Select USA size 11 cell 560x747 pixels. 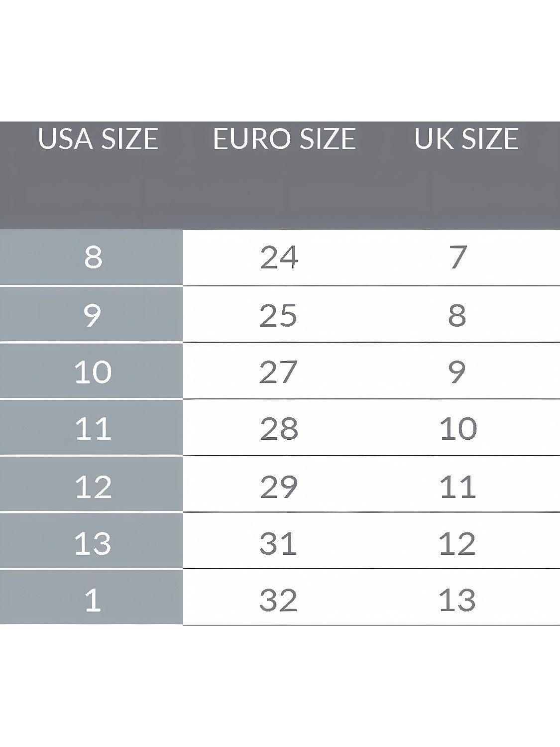click(91, 428)
